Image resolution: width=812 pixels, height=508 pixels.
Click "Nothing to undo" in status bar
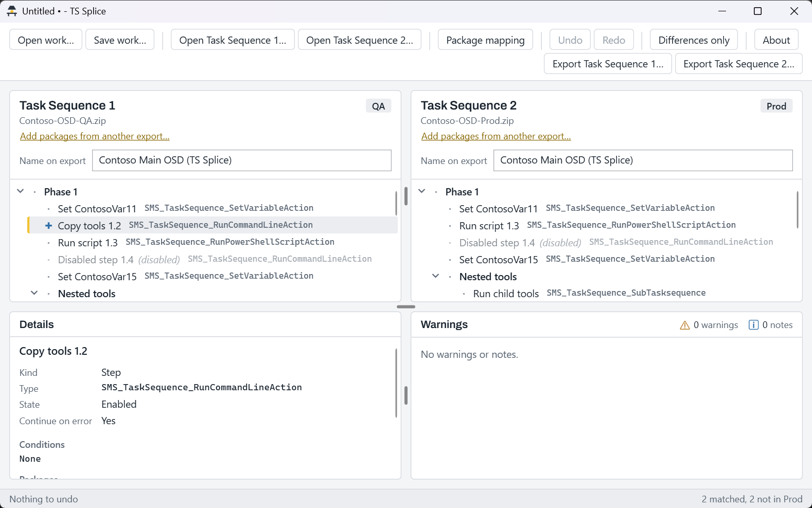pos(44,499)
